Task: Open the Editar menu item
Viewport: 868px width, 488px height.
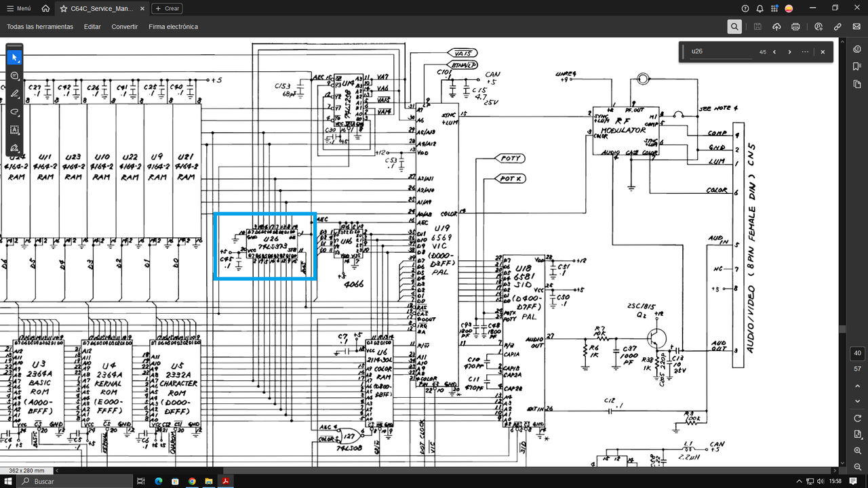Action: 92,26
